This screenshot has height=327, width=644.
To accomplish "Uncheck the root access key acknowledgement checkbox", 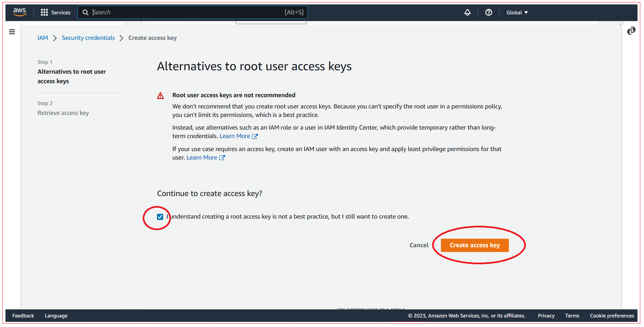I will click(160, 217).
